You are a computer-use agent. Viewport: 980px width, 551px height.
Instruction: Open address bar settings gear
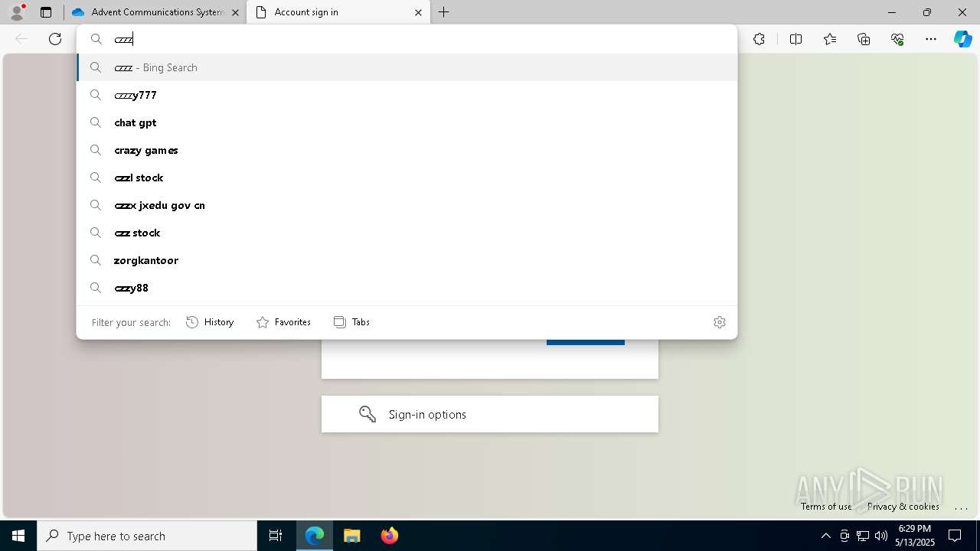[x=720, y=322]
